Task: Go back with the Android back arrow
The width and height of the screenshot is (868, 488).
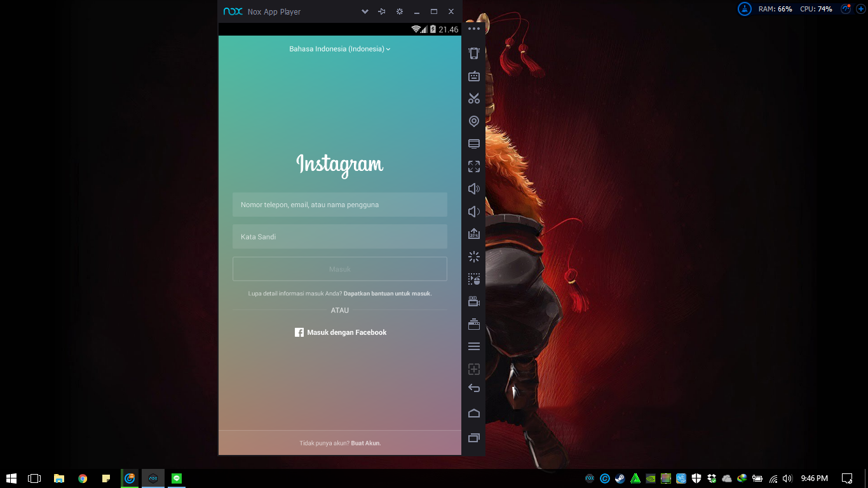Action: point(473,388)
